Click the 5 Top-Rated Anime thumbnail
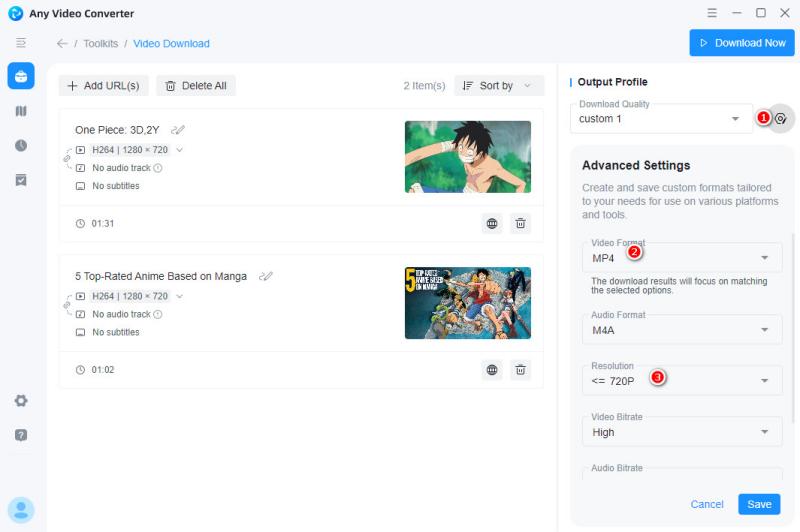Screen dimensions: 800x532 [x=467, y=303]
